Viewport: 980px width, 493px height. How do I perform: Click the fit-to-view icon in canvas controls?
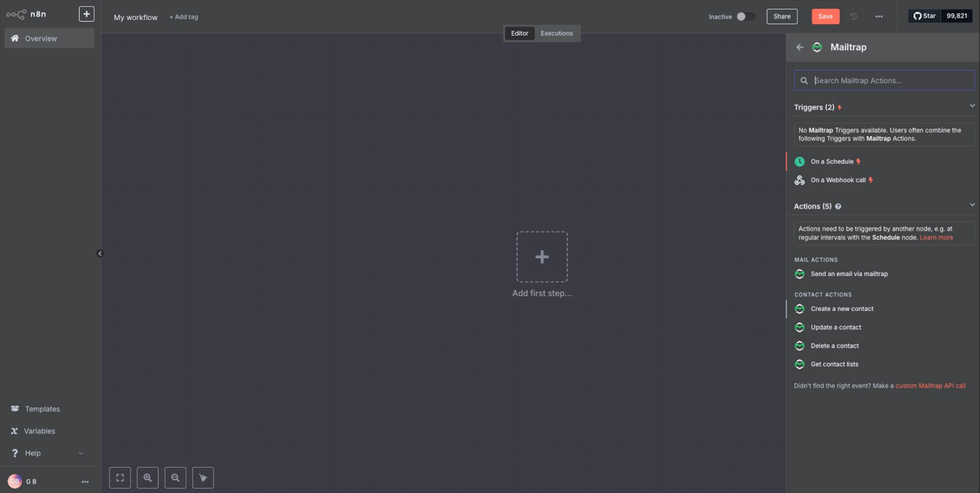tap(120, 478)
